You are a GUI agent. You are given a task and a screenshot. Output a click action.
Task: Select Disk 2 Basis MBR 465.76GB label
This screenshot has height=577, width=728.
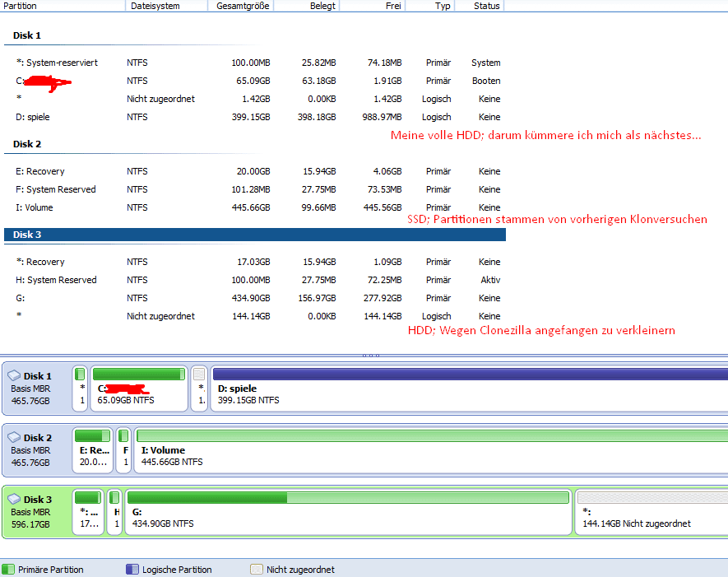(x=31, y=450)
